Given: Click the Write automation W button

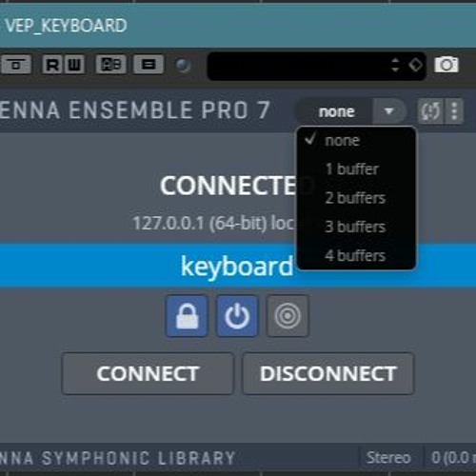Looking at the screenshot, I should pyautogui.click(x=74, y=65).
